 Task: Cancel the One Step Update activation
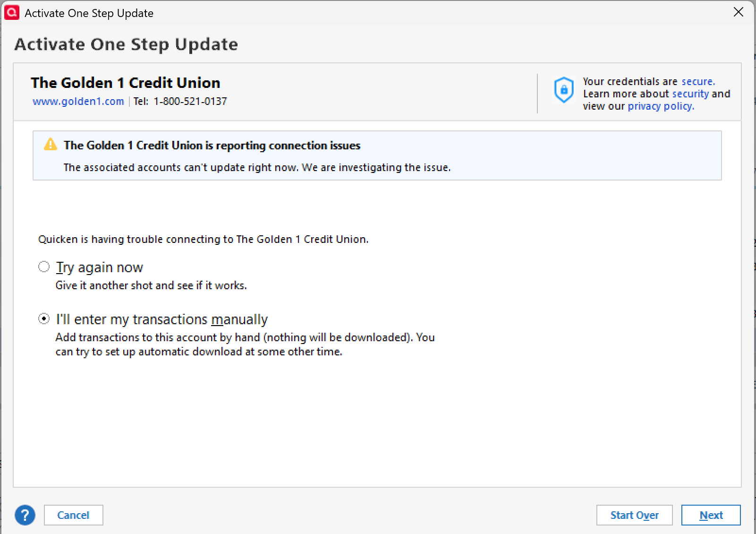tap(74, 515)
